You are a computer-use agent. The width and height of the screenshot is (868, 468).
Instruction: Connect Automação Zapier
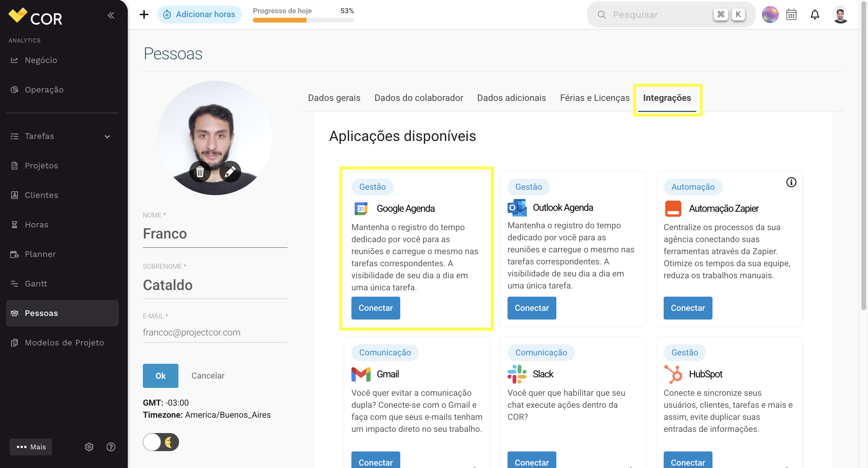click(x=688, y=308)
